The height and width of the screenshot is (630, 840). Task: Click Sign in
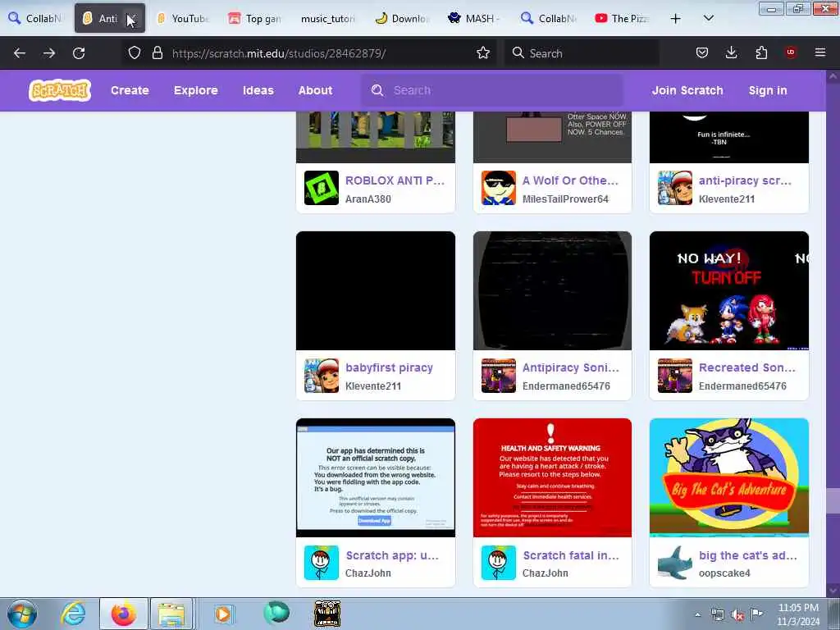point(768,90)
